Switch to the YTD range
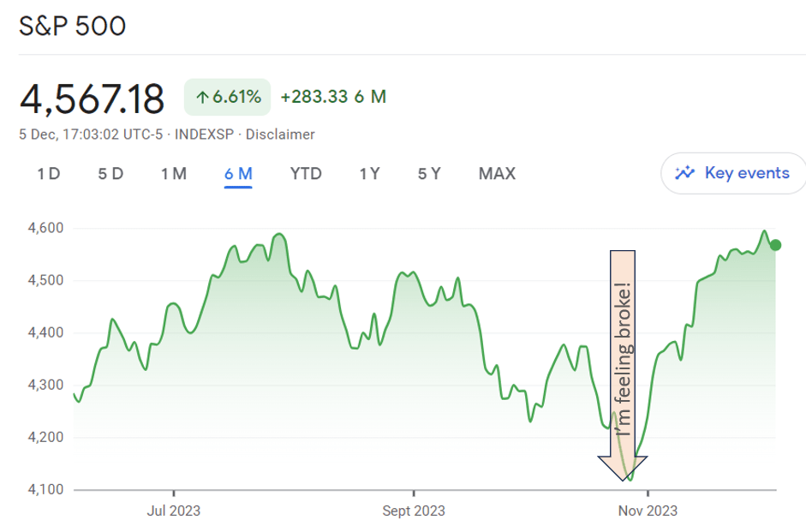 [306, 174]
